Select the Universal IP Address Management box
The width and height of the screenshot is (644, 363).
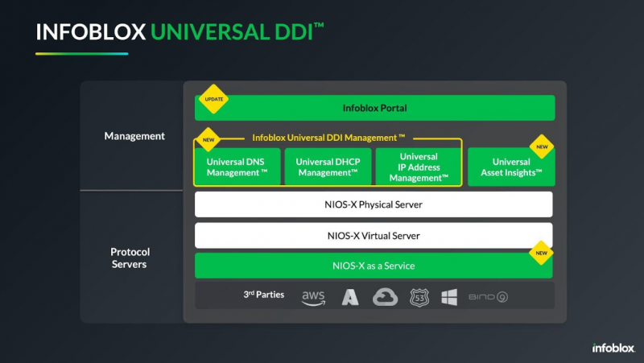[418, 167]
